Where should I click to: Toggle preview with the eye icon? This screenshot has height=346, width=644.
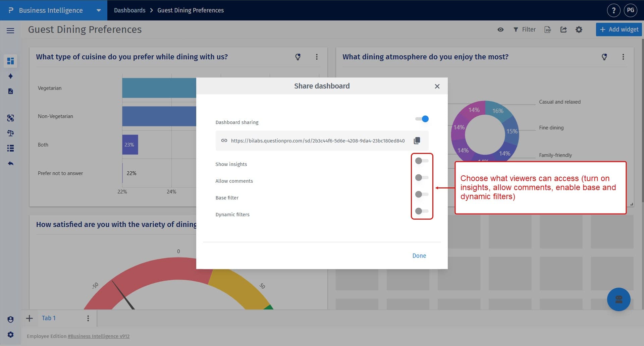pos(500,30)
